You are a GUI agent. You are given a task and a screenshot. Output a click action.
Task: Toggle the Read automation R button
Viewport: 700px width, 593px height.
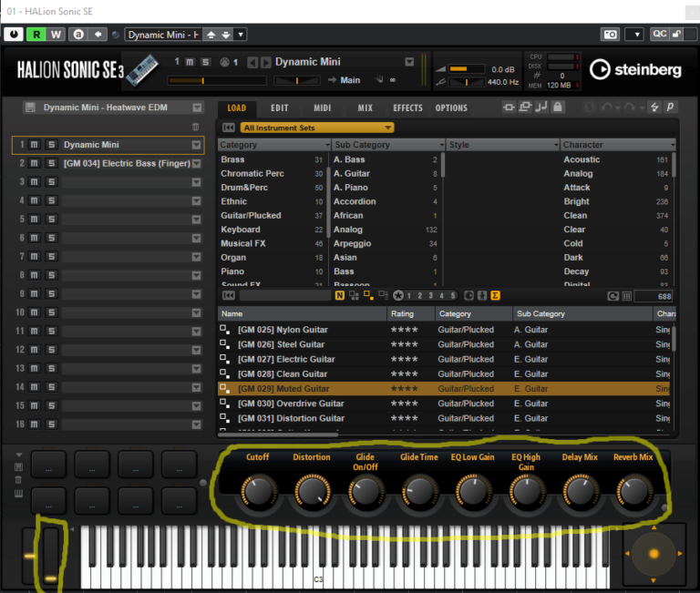[x=36, y=35]
